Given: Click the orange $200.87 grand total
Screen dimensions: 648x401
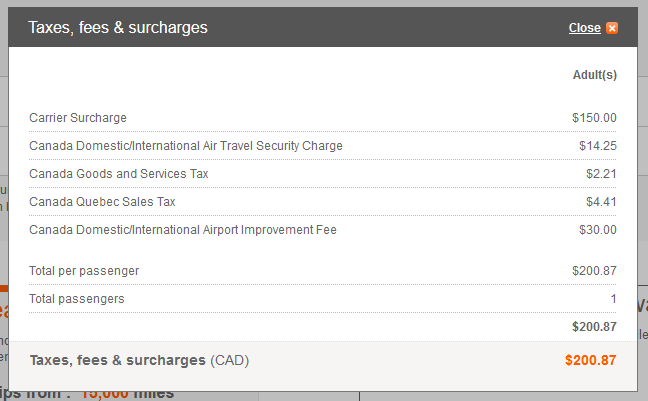Looking at the screenshot, I should tap(591, 360).
